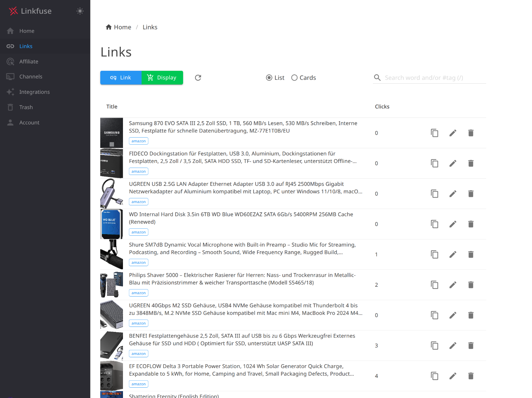The width and height of the screenshot is (532, 398).
Task: Delete the WD Internal Hard Disk link
Action: tap(471, 224)
